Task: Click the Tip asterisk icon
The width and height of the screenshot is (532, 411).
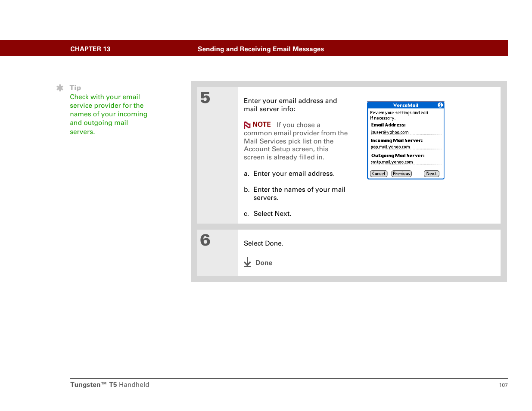Action: click(x=60, y=88)
